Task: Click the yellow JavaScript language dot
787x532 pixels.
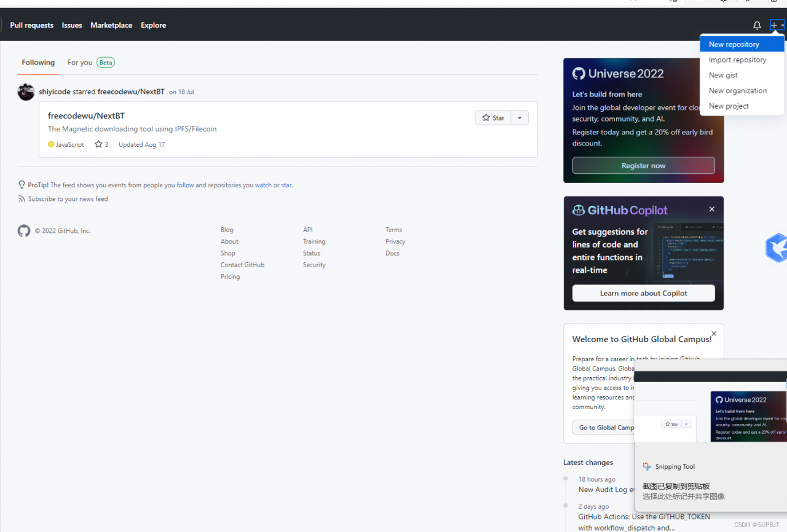Action: click(51, 144)
